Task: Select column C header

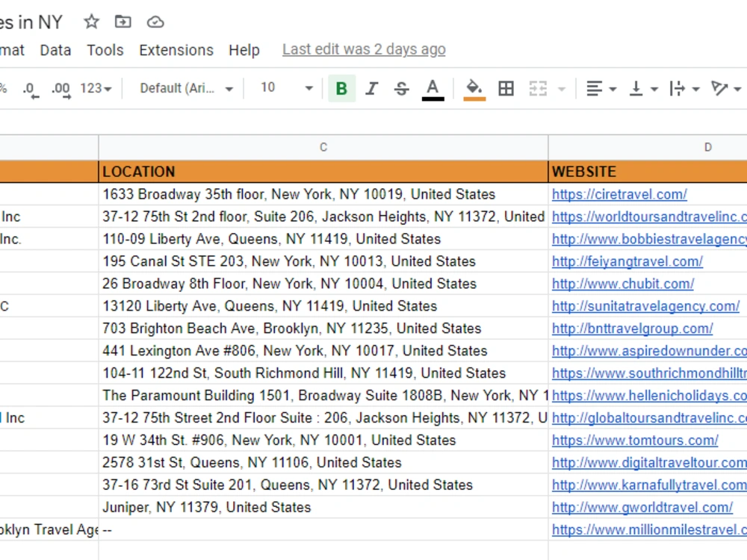Action: (x=323, y=147)
